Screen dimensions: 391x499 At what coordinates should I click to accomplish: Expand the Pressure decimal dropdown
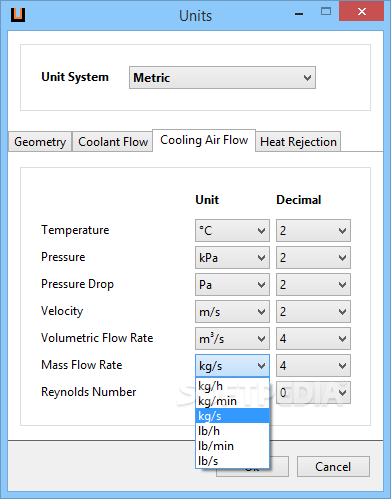(313, 257)
